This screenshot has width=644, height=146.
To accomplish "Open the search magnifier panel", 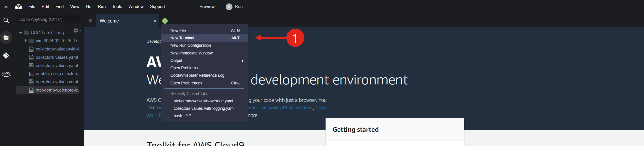I will tap(6, 20).
